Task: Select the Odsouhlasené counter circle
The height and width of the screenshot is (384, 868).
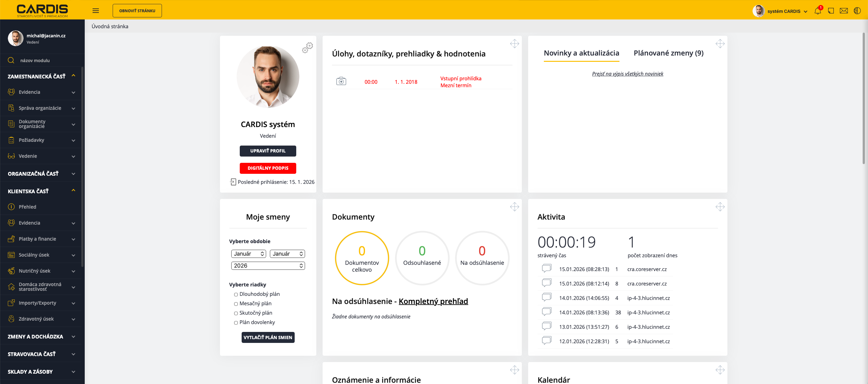Action: click(422, 258)
